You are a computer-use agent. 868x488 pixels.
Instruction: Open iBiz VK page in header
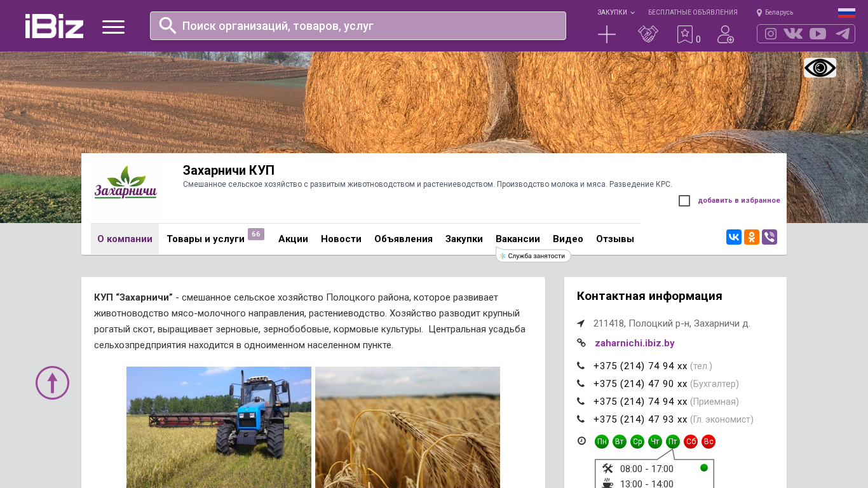tap(793, 34)
